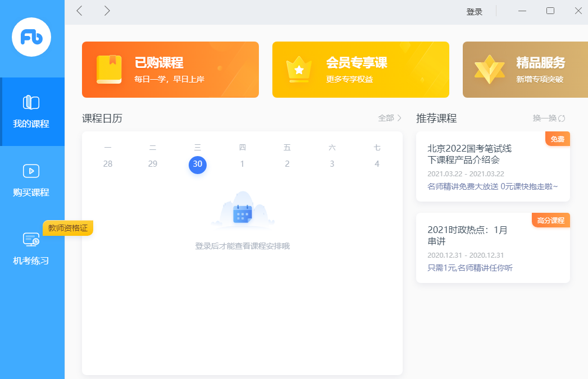The width and height of the screenshot is (588, 379).
Task: Click the 教师资格证 badge
Action: [68, 228]
